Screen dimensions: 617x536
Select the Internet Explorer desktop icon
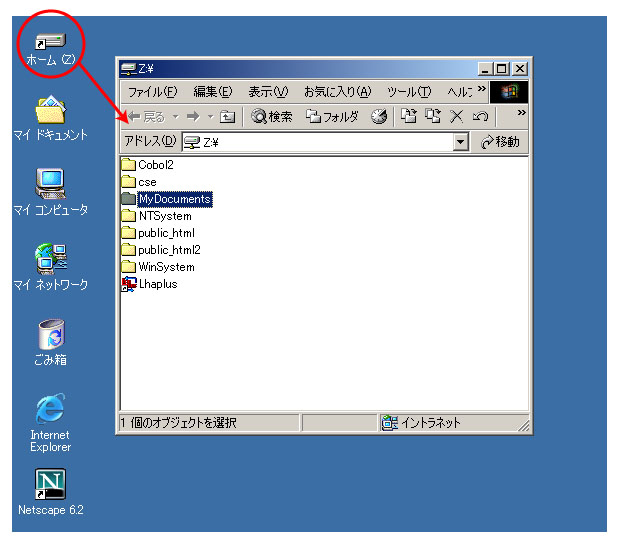tap(51, 423)
